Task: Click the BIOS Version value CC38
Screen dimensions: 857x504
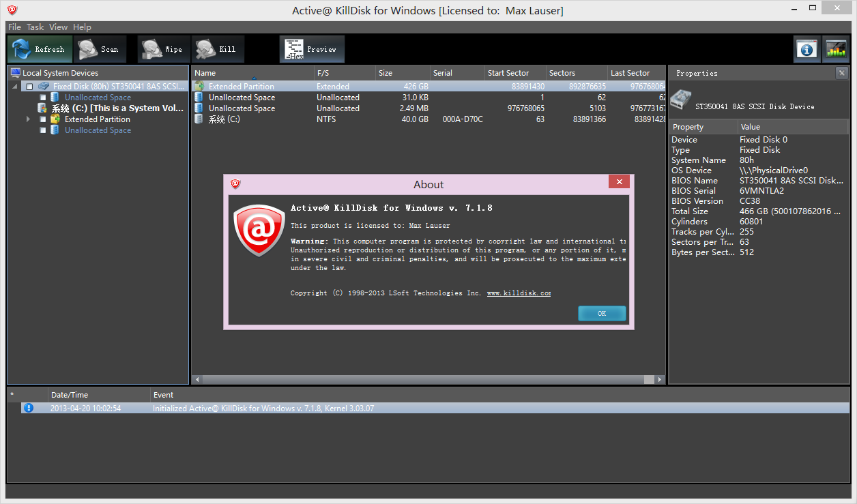Action: [x=750, y=201]
